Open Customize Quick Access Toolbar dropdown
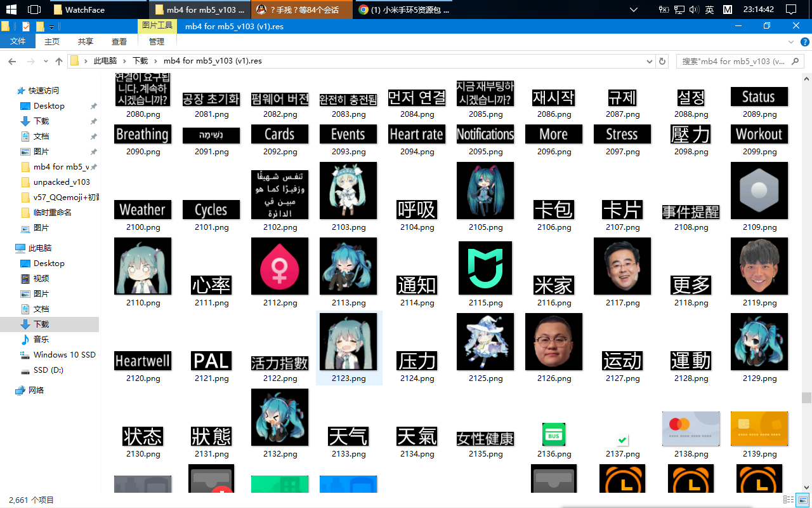Image resolution: width=812 pixels, height=508 pixels. [x=51, y=27]
